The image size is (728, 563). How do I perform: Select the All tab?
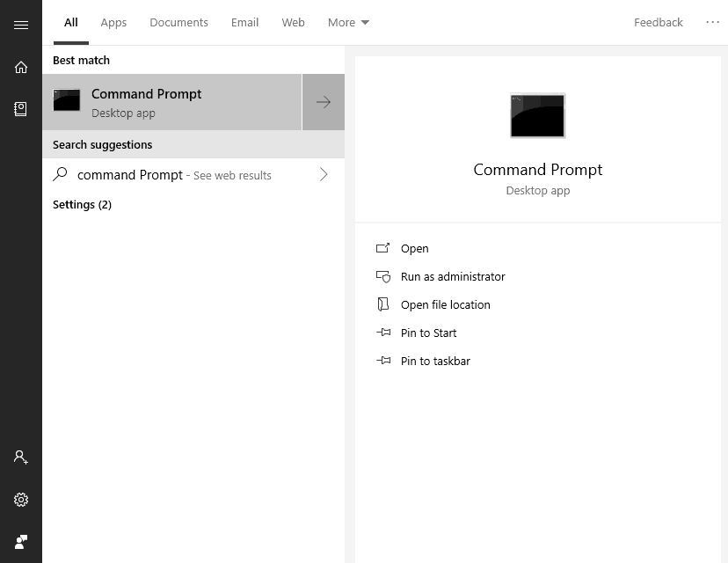click(71, 22)
